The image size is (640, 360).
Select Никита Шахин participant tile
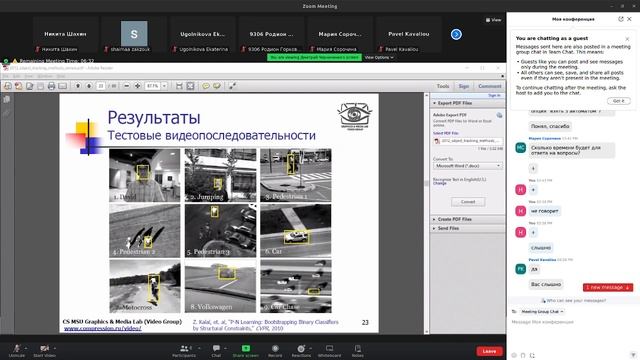pyautogui.click(x=65, y=35)
